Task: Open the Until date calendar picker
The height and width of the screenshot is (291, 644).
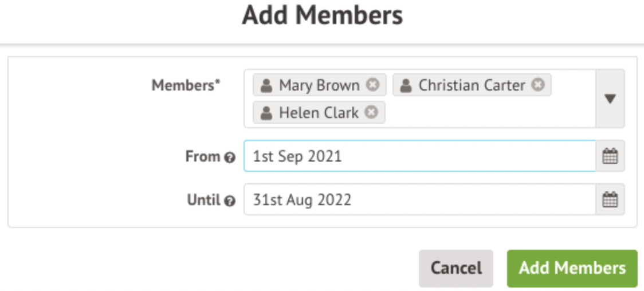Action: pos(610,200)
